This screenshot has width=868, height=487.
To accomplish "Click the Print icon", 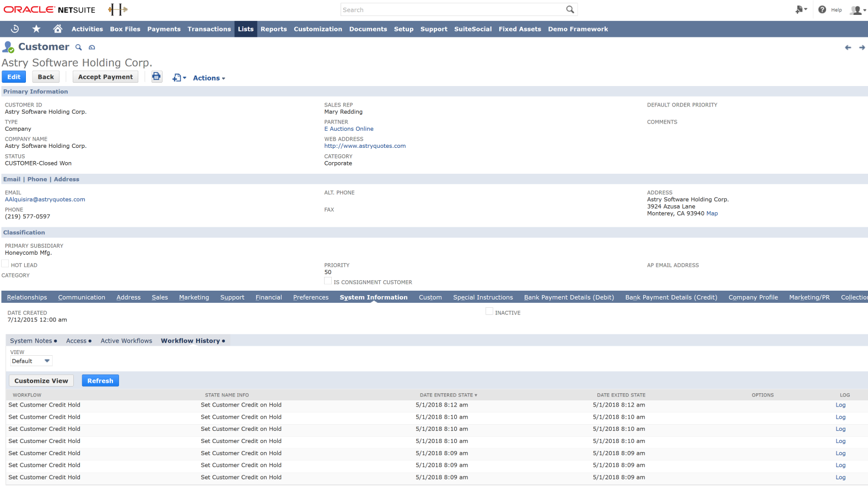I will pyautogui.click(x=157, y=77).
